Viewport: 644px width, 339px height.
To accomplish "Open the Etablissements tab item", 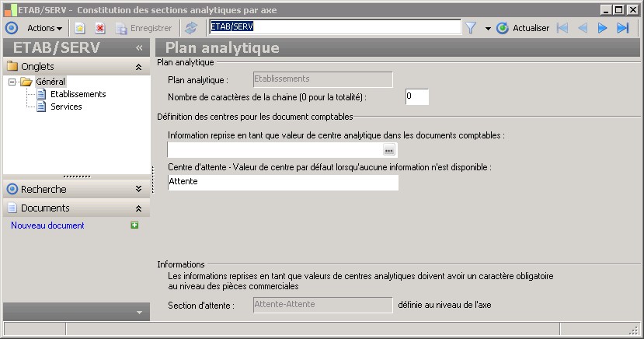I will coord(78,94).
